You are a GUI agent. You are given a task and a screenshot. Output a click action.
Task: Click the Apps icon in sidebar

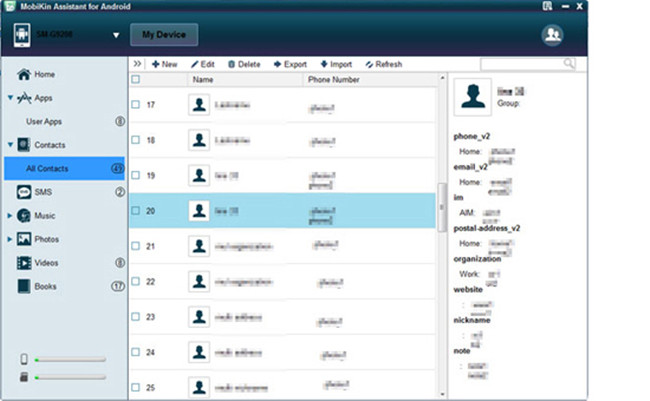click(x=24, y=98)
